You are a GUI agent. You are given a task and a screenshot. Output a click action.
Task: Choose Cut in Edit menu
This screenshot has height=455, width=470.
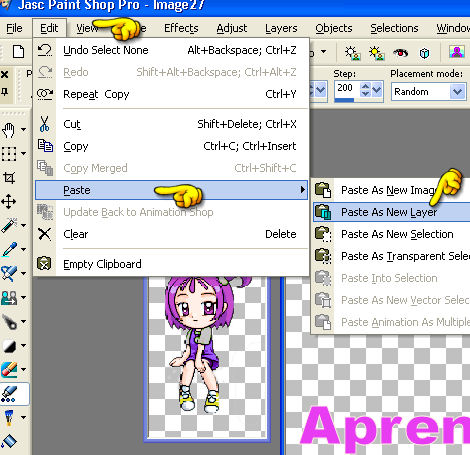point(171,124)
